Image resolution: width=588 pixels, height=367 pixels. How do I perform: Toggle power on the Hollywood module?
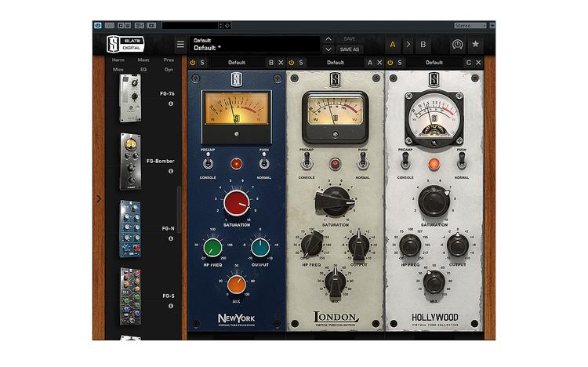point(390,63)
